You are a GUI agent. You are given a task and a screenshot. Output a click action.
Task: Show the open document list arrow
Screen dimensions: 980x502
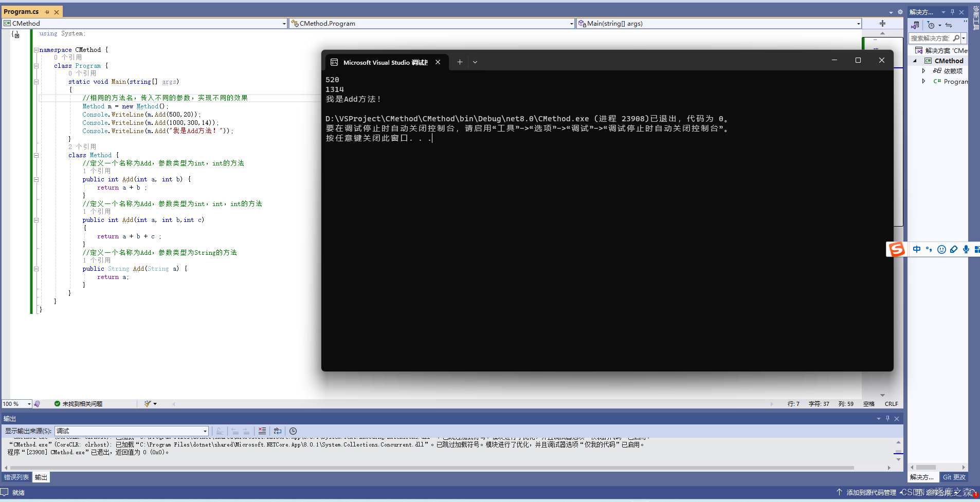coord(891,12)
